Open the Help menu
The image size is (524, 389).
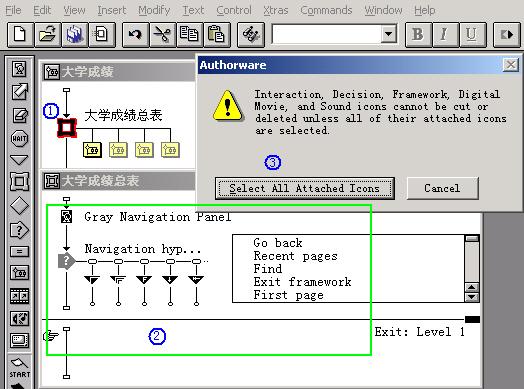pos(424,10)
